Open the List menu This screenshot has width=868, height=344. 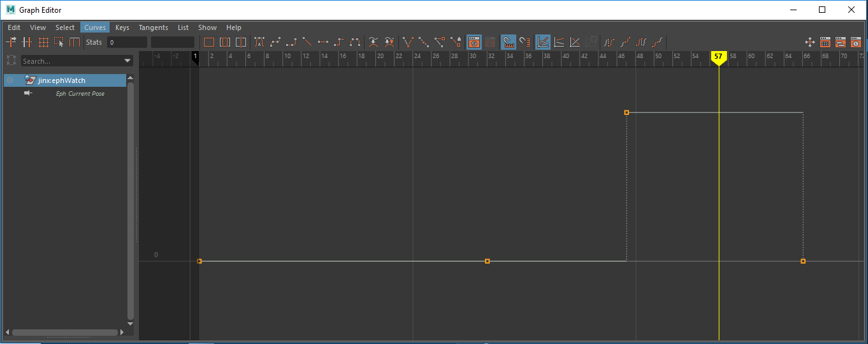coord(184,27)
